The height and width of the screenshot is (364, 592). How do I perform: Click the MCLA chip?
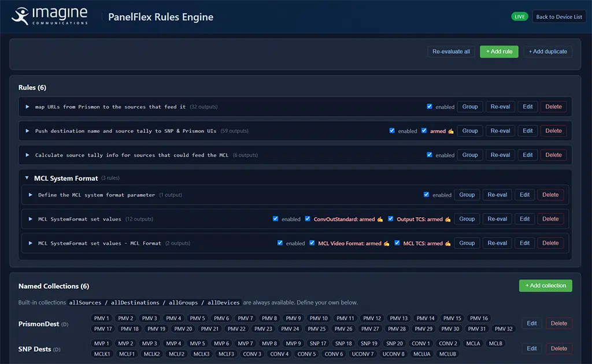473,344
